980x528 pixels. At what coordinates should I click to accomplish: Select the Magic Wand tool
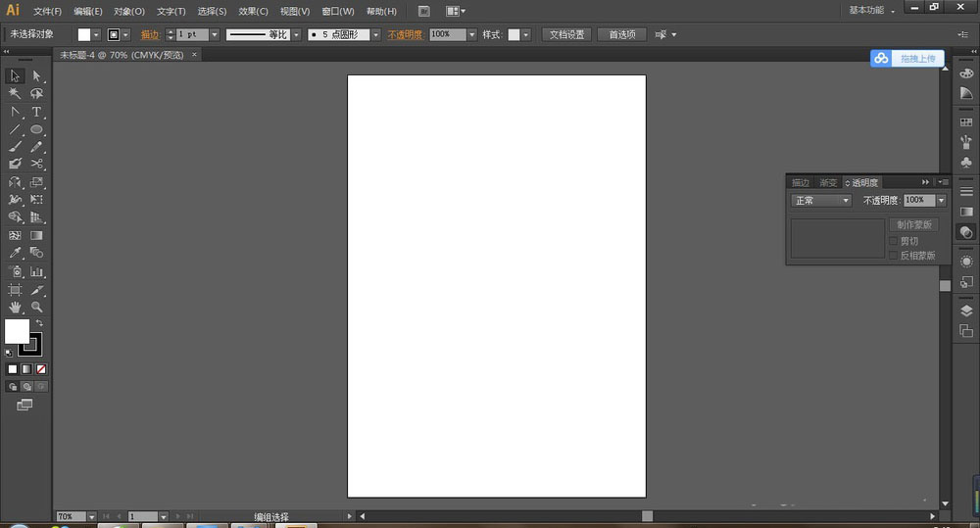15,94
